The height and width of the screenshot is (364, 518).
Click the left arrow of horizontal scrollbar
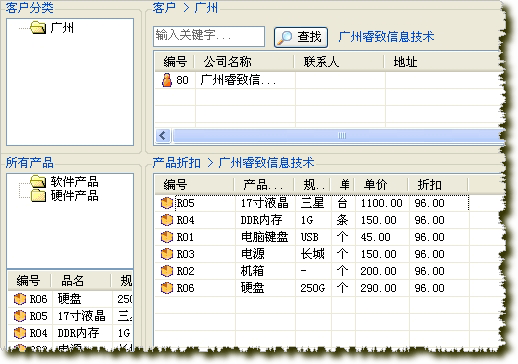point(163,136)
